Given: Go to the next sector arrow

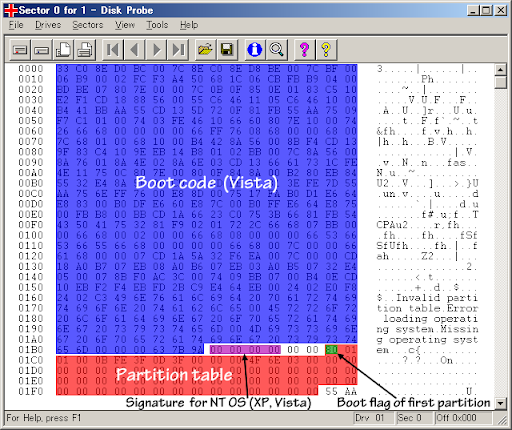Looking at the screenshot, I should [156, 50].
